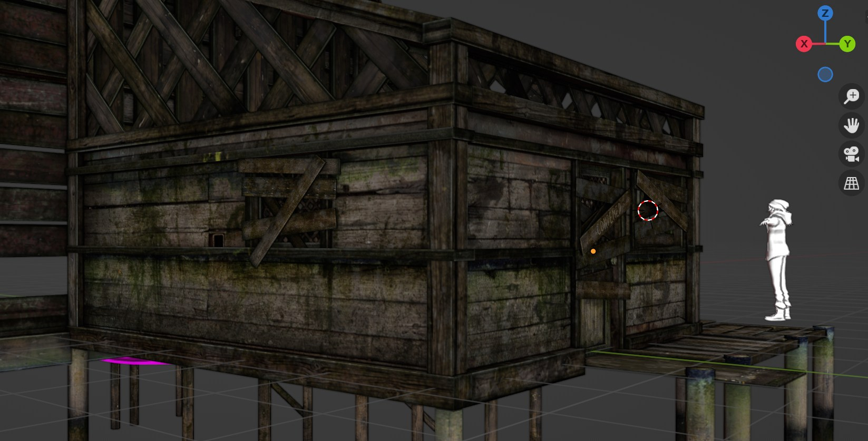Click the magenta surface beneath the building
The width and height of the screenshot is (868, 441).
click(x=132, y=361)
